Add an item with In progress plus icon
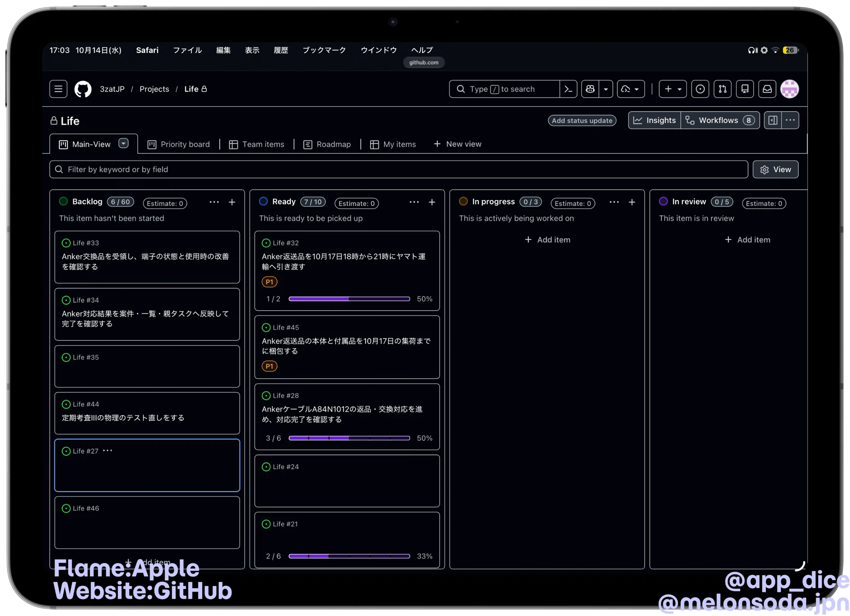 tap(632, 202)
